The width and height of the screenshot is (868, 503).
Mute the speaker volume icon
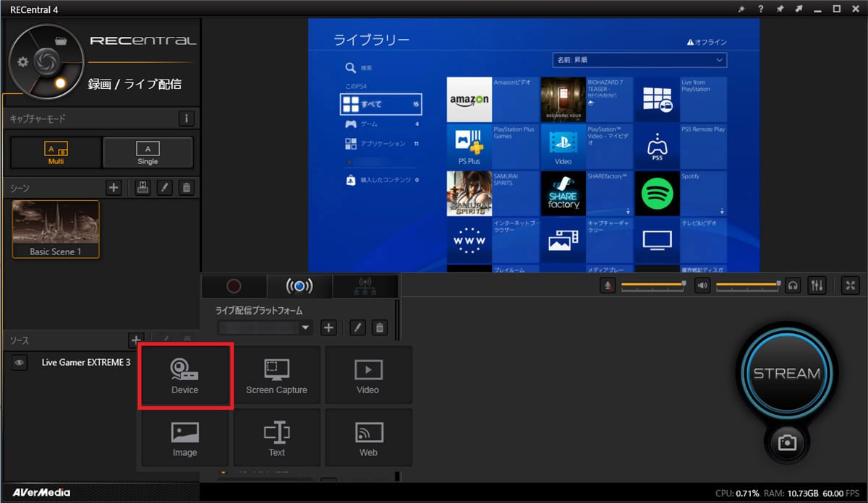tap(702, 285)
